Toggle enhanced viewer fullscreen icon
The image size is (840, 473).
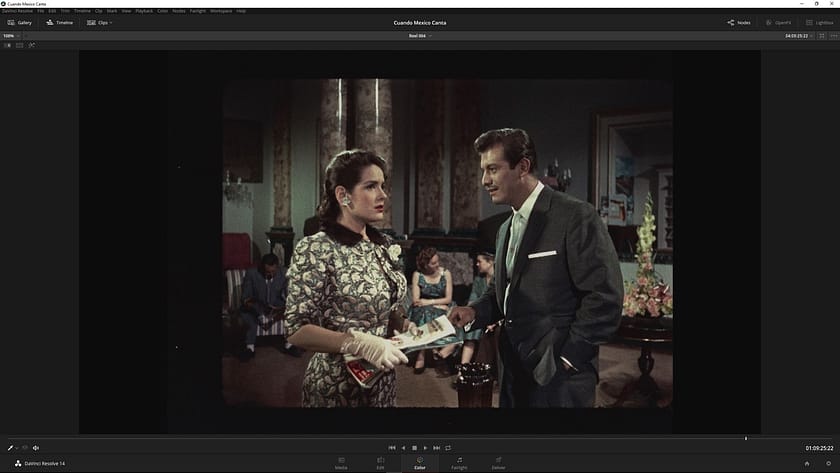click(822, 36)
